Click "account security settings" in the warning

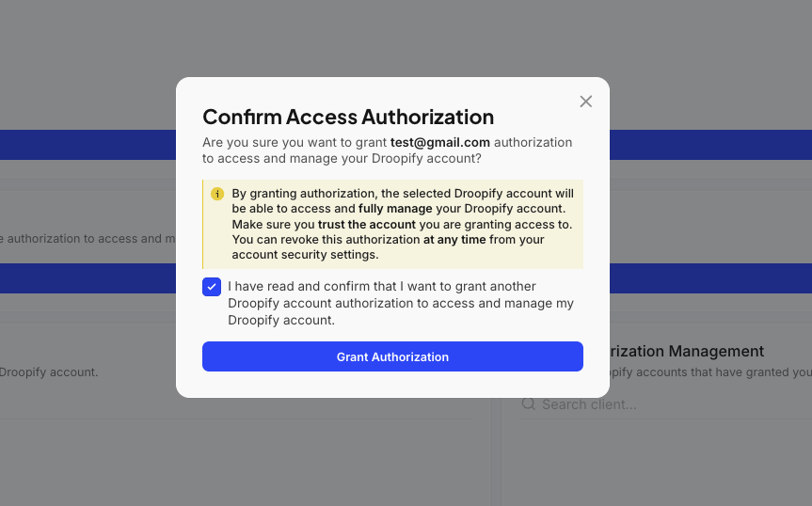coord(305,255)
